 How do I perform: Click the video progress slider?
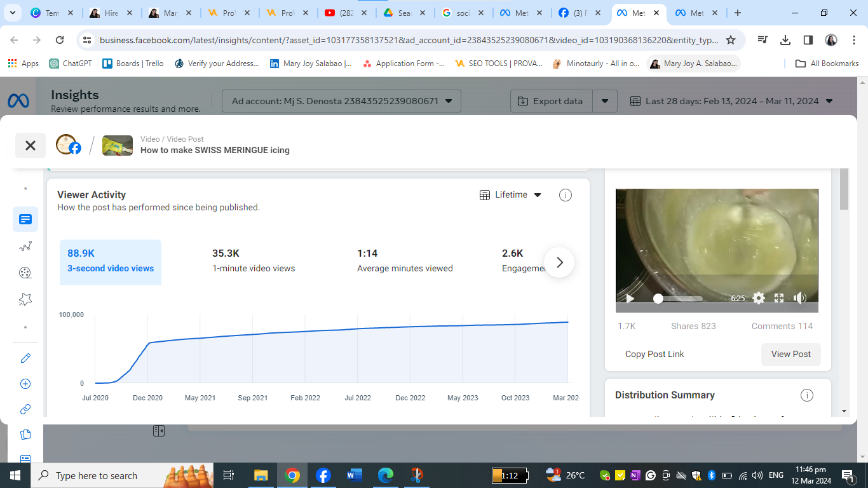coord(679,298)
